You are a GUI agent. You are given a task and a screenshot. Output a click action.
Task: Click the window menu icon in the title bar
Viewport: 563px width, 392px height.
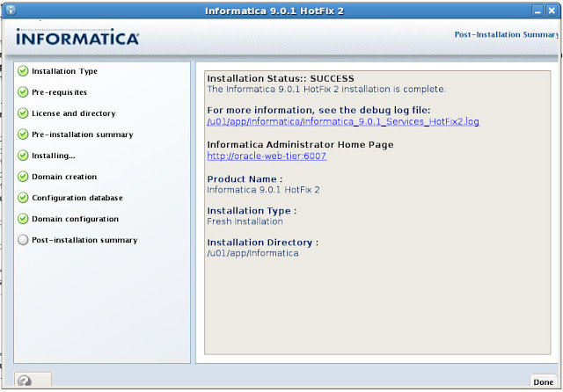click(11, 10)
